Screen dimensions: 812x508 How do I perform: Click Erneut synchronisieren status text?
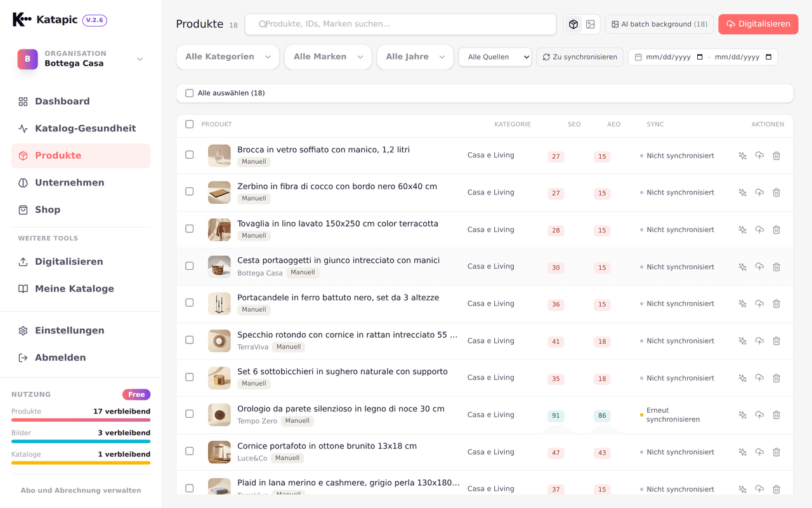[x=673, y=415]
